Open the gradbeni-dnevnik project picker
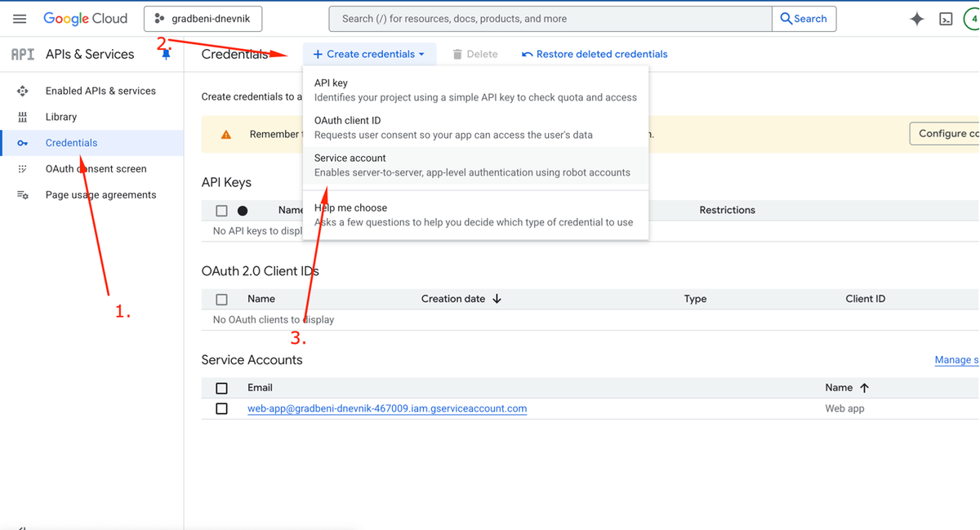Screen dimensions: 980x530 pos(203,19)
